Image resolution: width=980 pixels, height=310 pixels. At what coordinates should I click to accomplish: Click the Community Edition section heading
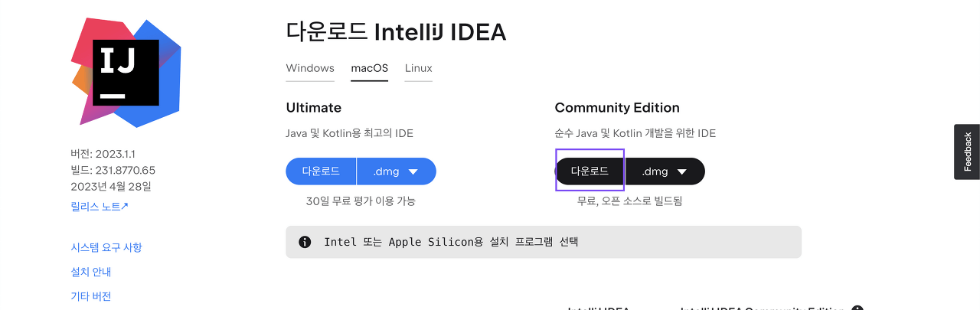(x=617, y=108)
